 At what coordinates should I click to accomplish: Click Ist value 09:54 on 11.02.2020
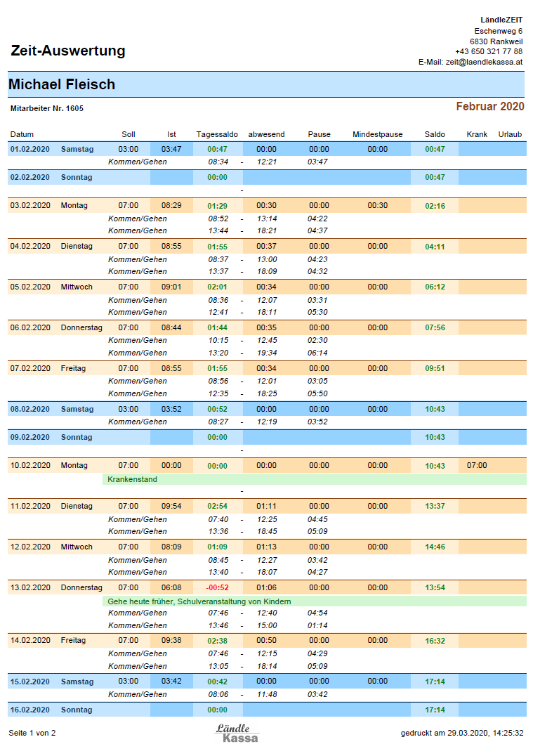coord(171,506)
